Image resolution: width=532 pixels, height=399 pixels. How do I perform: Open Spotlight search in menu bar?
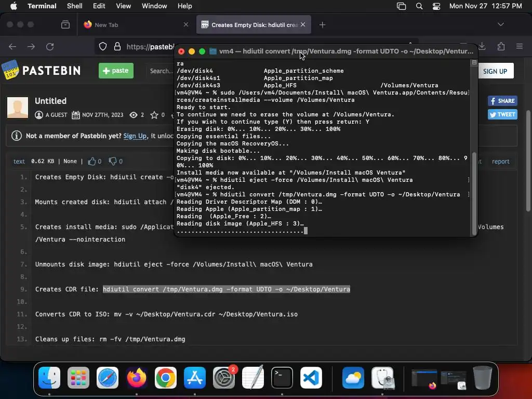click(419, 6)
